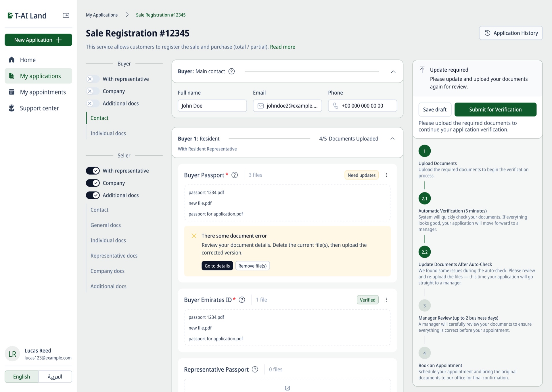Open the Home menu item
552x392 pixels.
(38, 60)
